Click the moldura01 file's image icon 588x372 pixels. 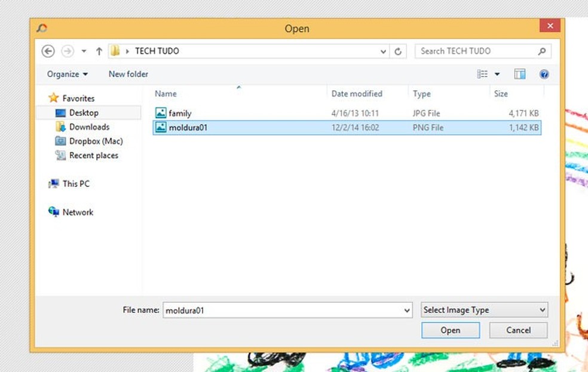pyautogui.click(x=161, y=127)
